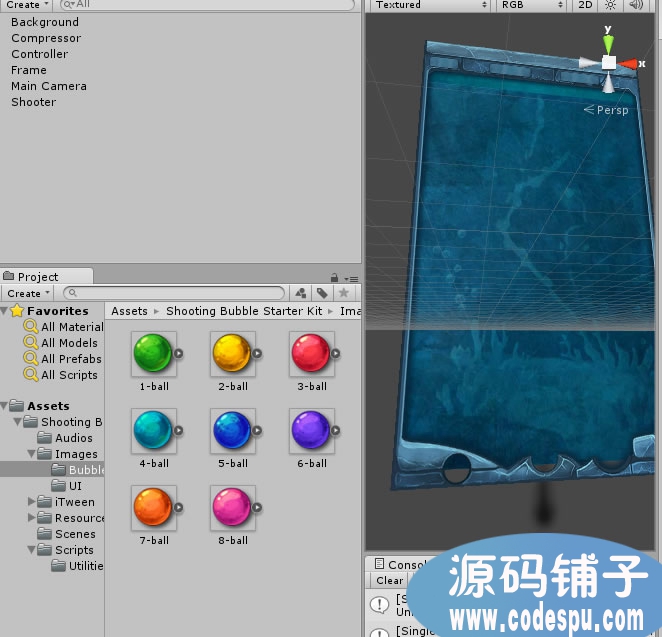Select All Materials favorite search
662x637 pixels.
point(63,327)
